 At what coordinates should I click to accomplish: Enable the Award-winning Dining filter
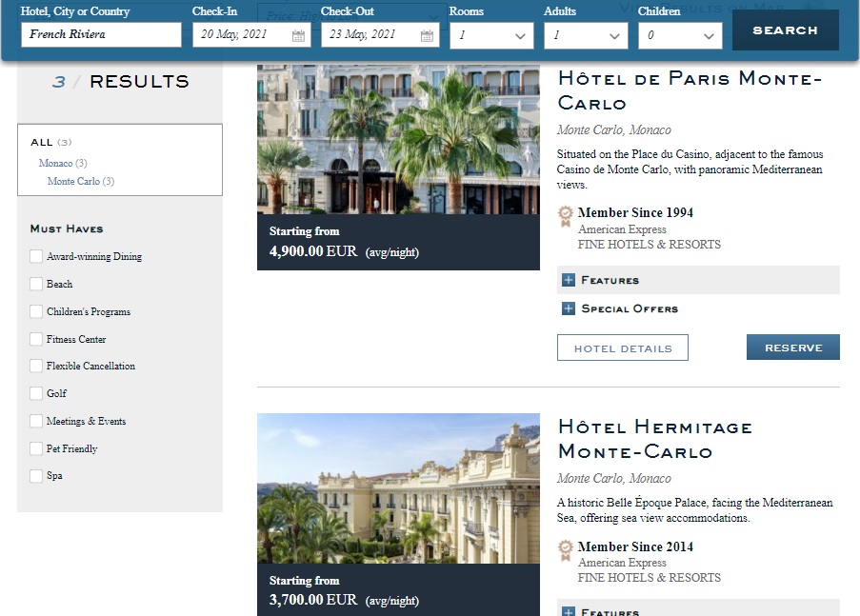[36, 256]
